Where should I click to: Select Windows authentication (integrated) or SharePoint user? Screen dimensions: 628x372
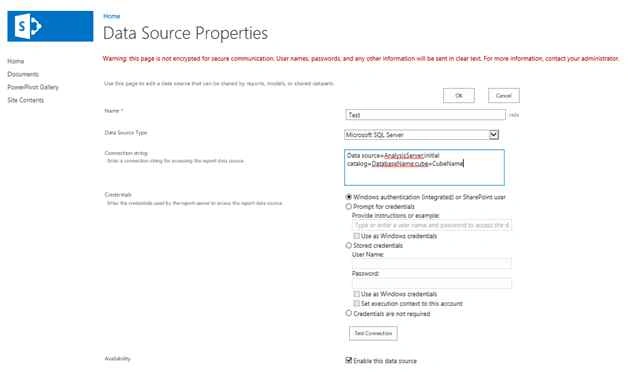coord(348,197)
